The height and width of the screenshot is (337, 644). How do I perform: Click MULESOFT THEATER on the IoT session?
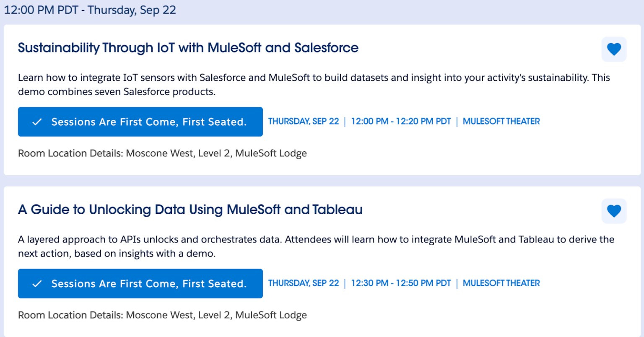[x=501, y=121]
